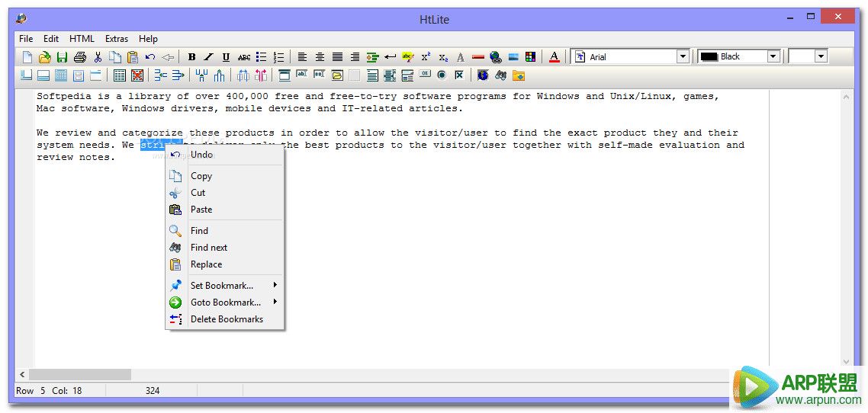868x413 pixels.
Task: Open the empty font size dropdown
Action: tap(821, 56)
